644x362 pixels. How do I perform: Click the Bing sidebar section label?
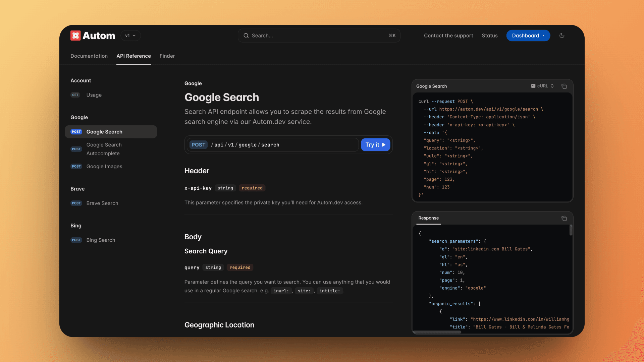[76, 226]
